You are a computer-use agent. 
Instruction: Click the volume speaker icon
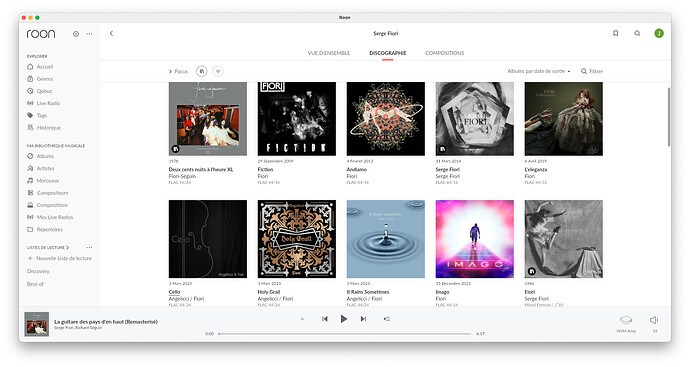(654, 320)
